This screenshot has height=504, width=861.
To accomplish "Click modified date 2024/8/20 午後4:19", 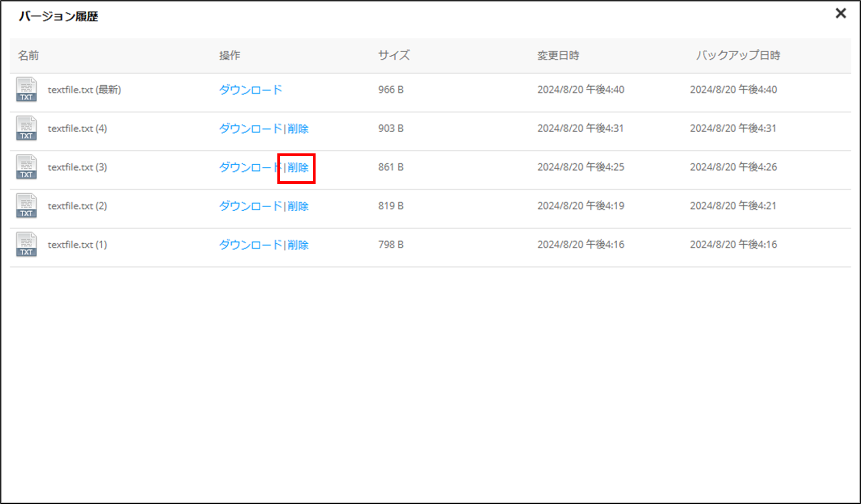I will 581,206.
